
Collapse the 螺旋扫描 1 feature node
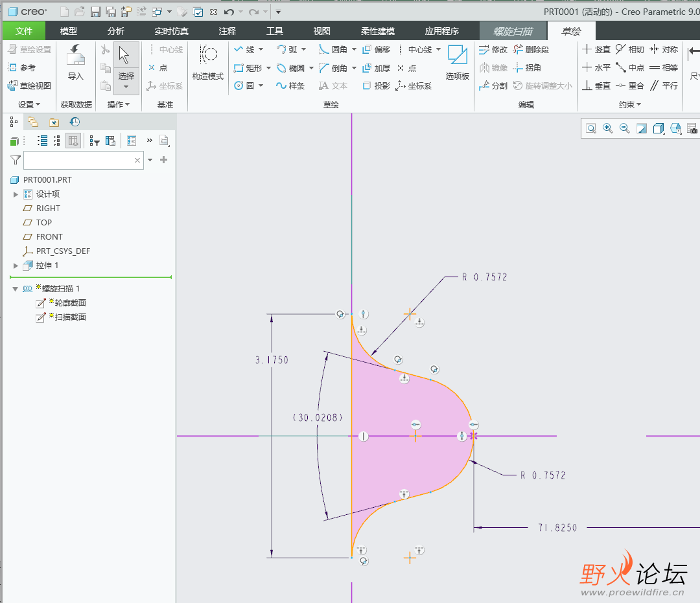16,289
